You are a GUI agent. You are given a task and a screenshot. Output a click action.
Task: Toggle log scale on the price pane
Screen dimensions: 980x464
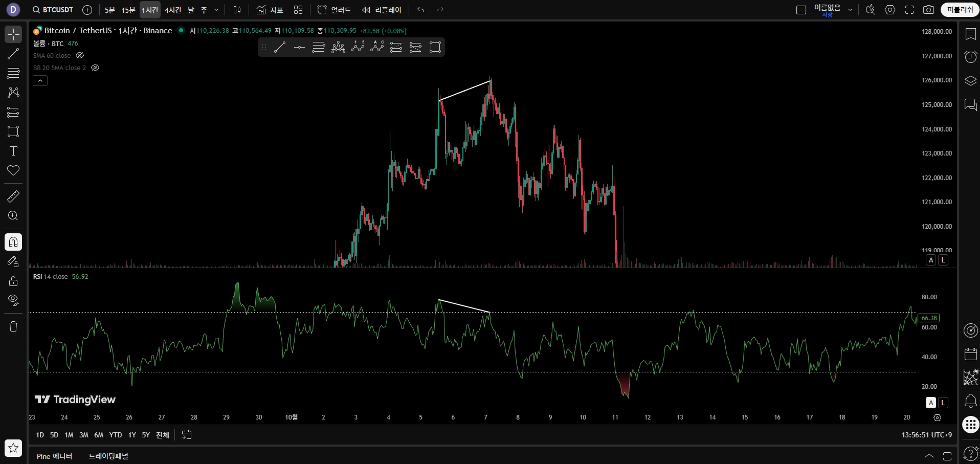pos(943,260)
